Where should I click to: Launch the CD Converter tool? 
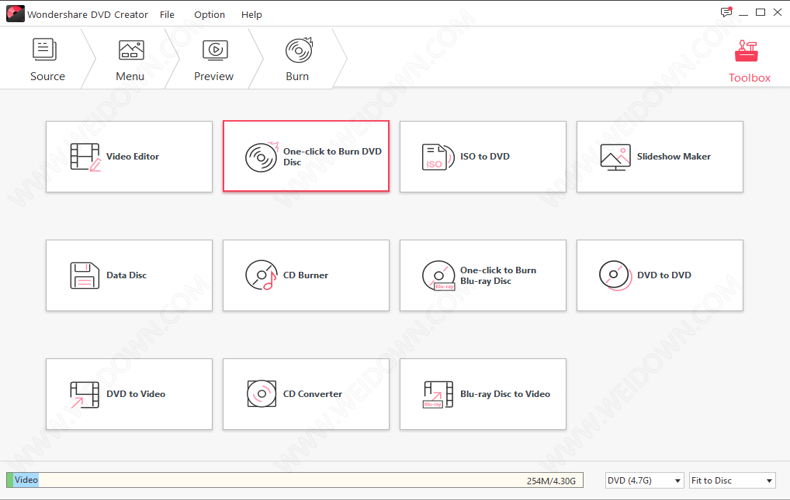tap(306, 394)
